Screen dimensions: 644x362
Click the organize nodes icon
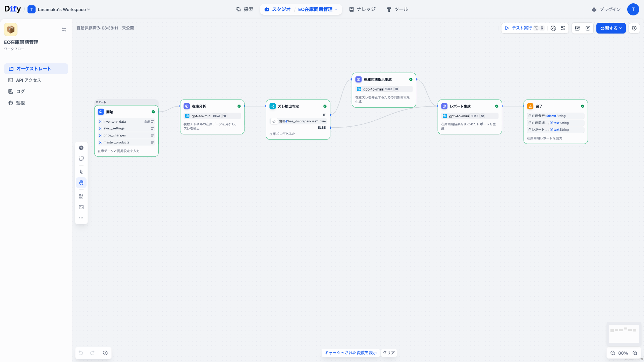(x=81, y=196)
